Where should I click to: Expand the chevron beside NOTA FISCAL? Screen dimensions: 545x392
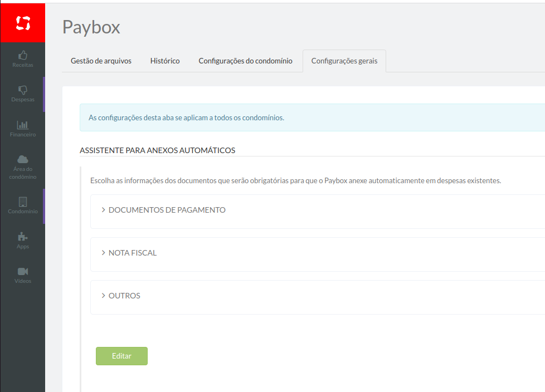(x=103, y=253)
